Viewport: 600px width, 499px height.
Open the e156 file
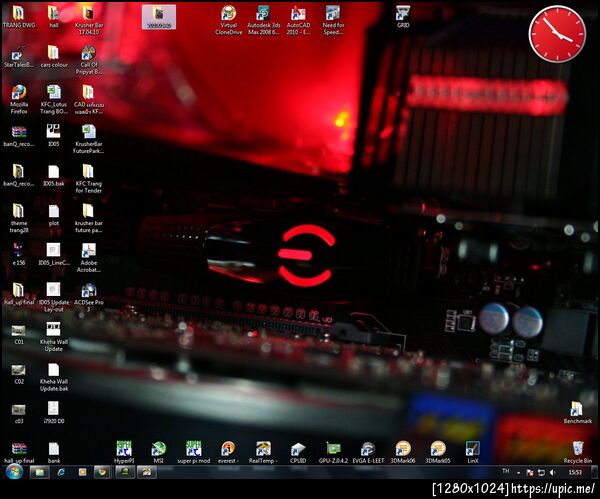click(18, 254)
